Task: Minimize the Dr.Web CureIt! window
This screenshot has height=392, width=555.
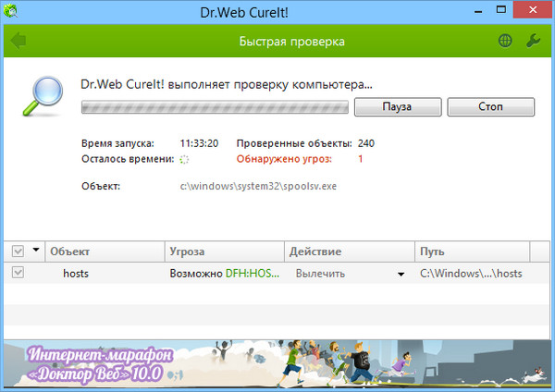Action: tap(478, 11)
